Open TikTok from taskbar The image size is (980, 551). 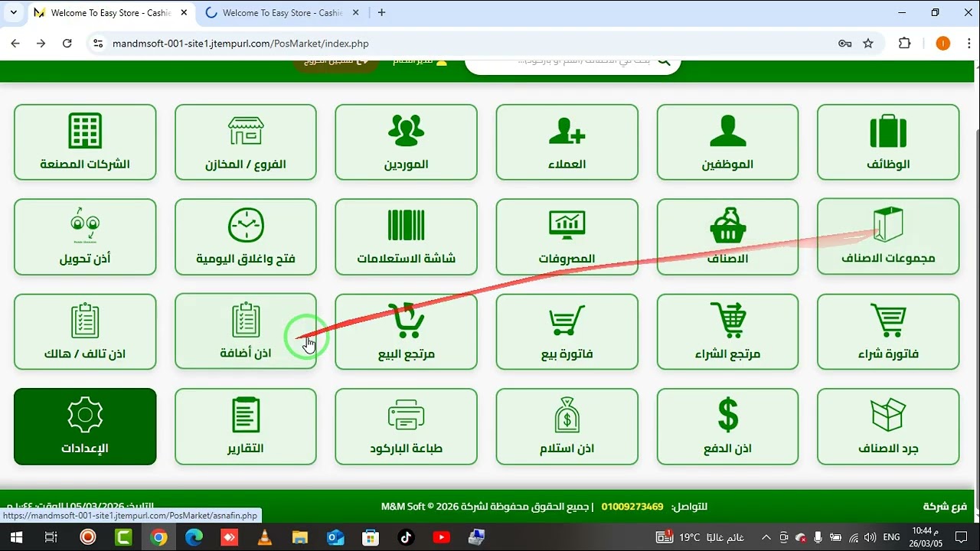click(x=406, y=537)
